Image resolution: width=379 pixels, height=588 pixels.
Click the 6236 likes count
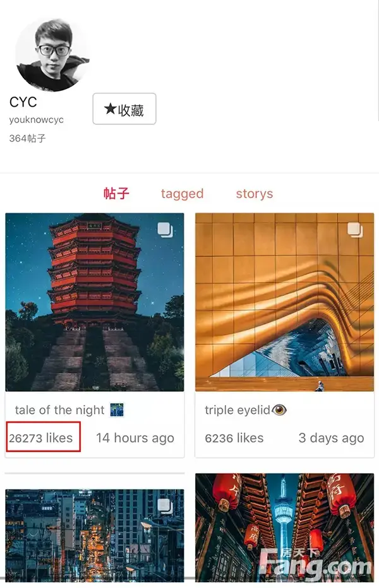pyautogui.click(x=234, y=438)
